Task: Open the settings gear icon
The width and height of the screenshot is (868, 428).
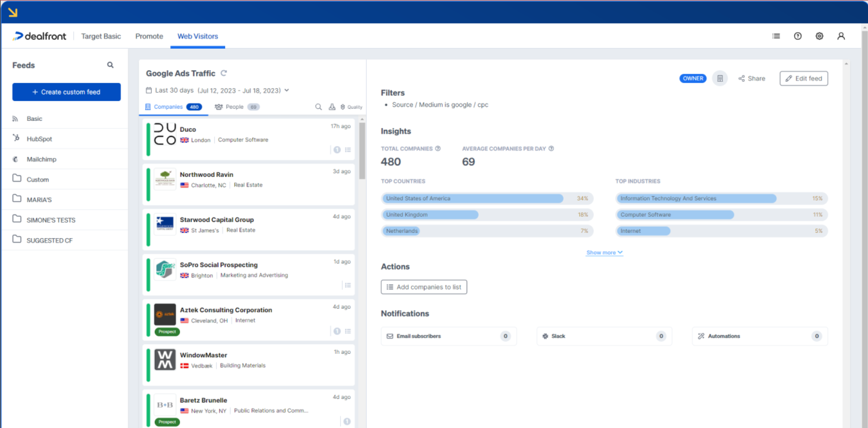Action: (819, 36)
